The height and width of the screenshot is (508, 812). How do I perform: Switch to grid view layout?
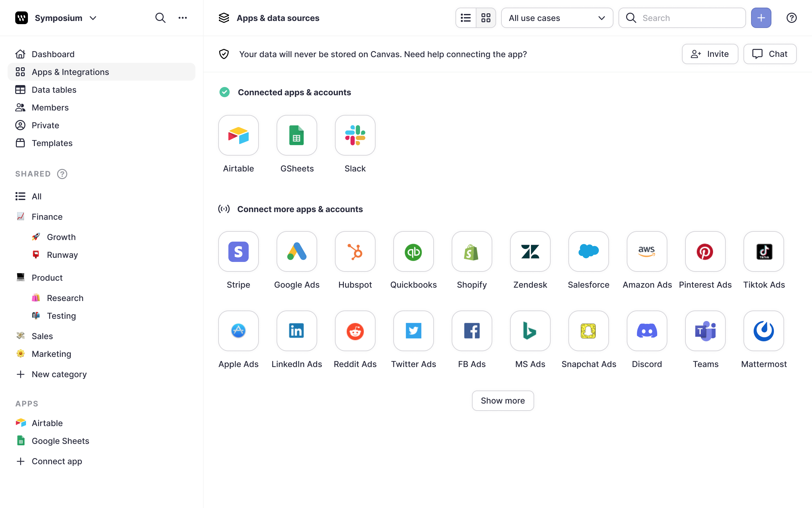tap(486, 18)
